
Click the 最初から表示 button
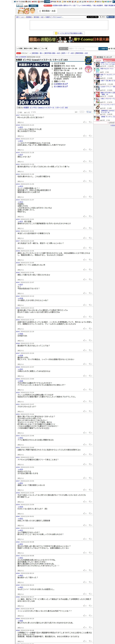pos(28,49)
